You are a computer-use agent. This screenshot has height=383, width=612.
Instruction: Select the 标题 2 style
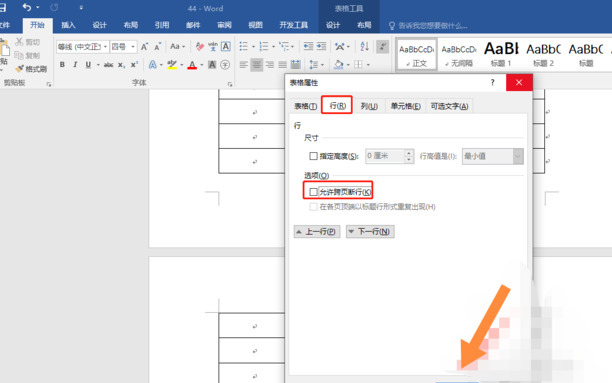click(543, 55)
